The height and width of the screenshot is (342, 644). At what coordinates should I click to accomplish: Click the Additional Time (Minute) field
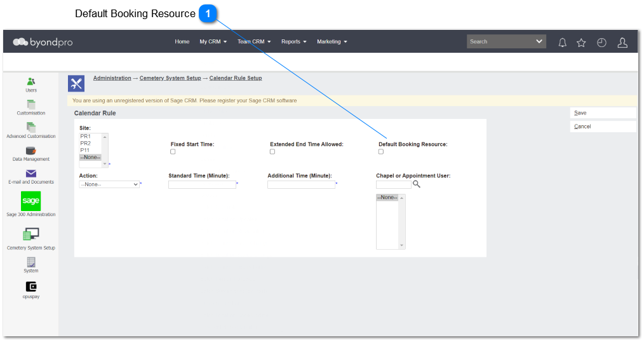pyautogui.click(x=302, y=185)
